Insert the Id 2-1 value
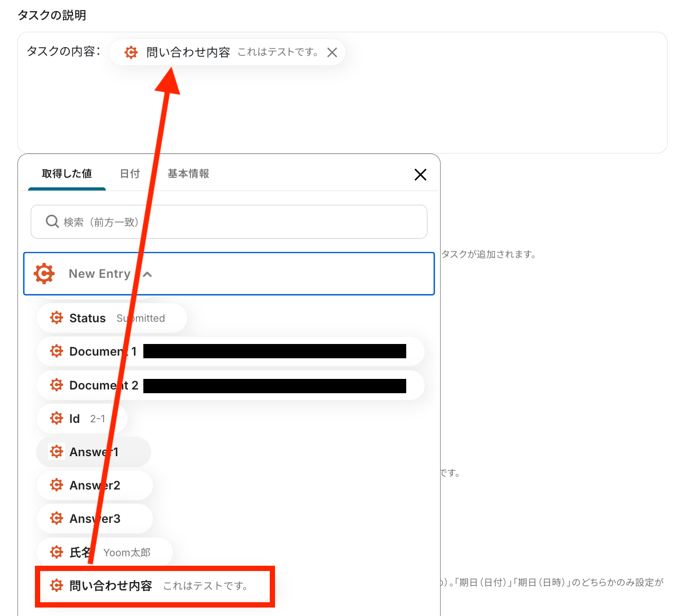Image resolution: width=676 pixels, height=616 pixels. [82, 419]
